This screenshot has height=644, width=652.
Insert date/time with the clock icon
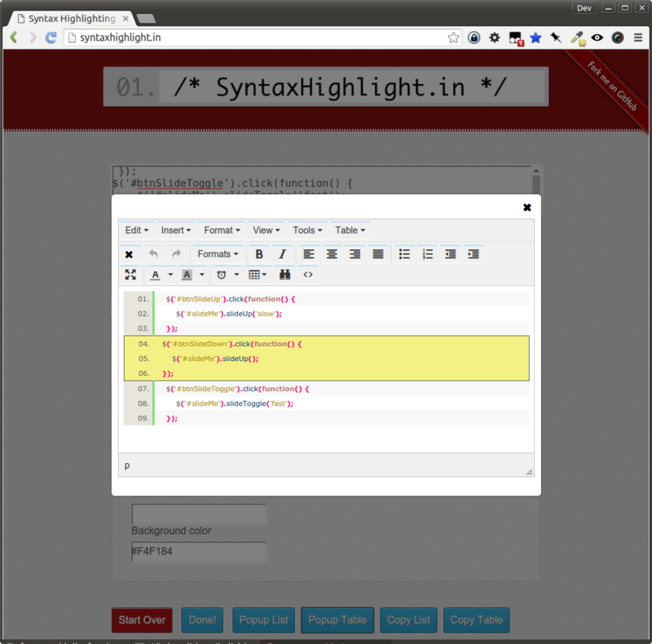click(221, 275)
